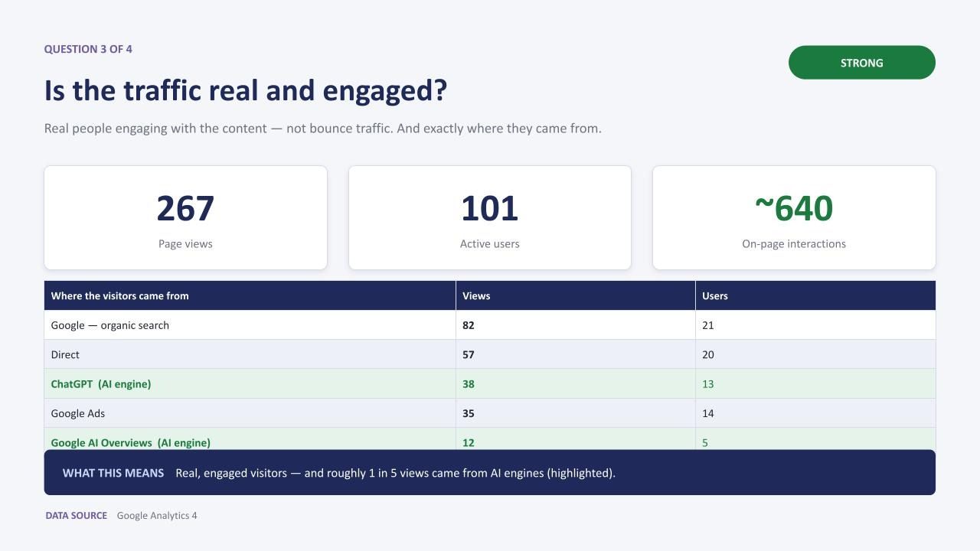Select the 101 Active users card
The width and height of the screenshot is (980, 551).
(490, 218)
